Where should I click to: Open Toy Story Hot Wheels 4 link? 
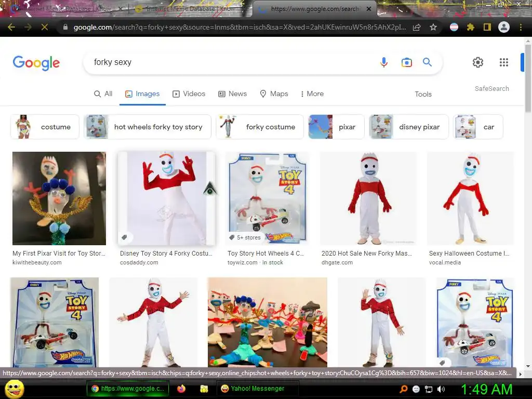pos(265,254)
